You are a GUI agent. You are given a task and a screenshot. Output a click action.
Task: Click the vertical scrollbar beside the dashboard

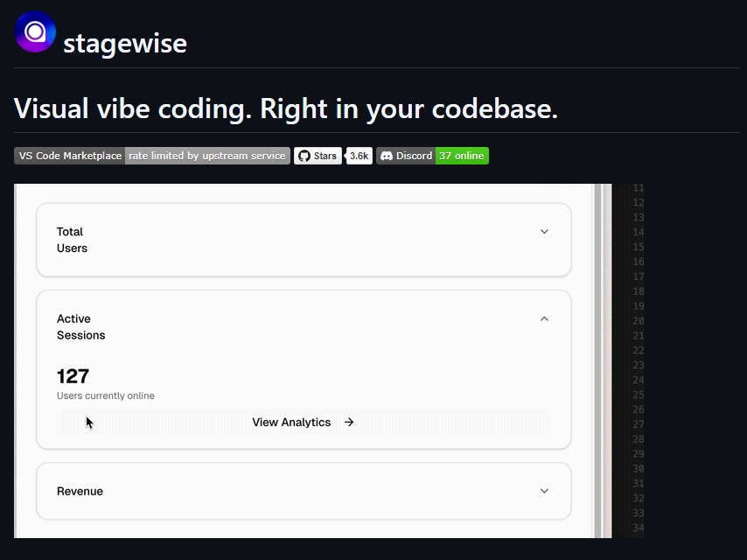click(598, 360)
